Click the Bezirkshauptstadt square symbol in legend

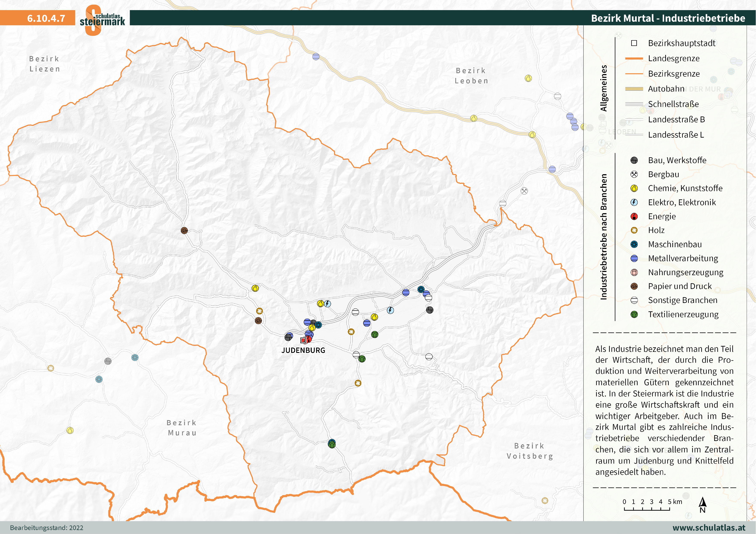point(634,43)
